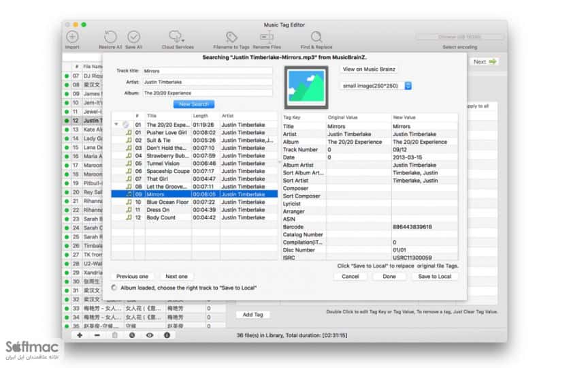The image size is (588, 368).
Task: Click the Track Number new value 09/12
Action: (x=399, y=149)
